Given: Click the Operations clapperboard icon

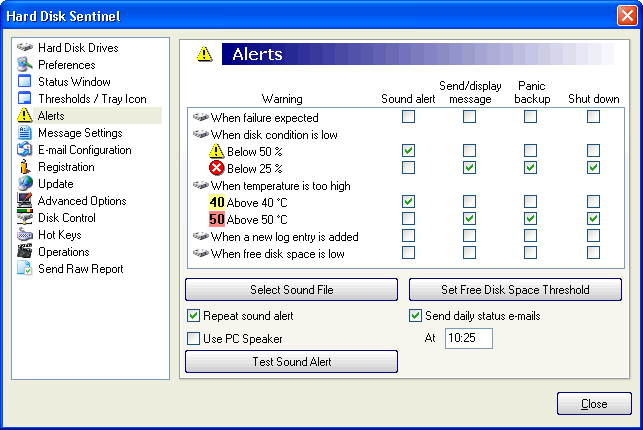Looking at the screenshot, I should (x=25, y=251).
